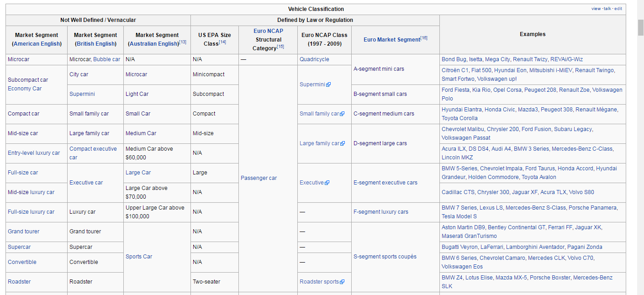Open the BMW 5-Series link
Screen dimensions: 644x295
click(459, 169)
